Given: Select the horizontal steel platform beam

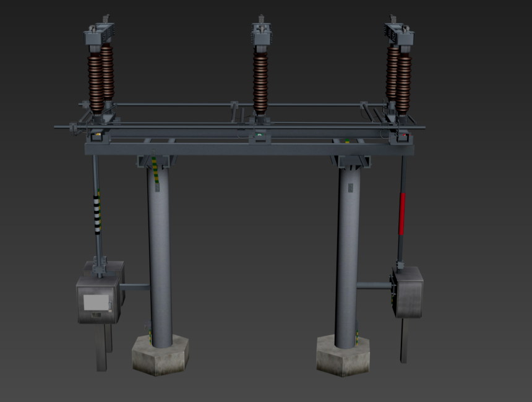Looking at the screenshot, I should pyautogui.click(x=249, y=149).
